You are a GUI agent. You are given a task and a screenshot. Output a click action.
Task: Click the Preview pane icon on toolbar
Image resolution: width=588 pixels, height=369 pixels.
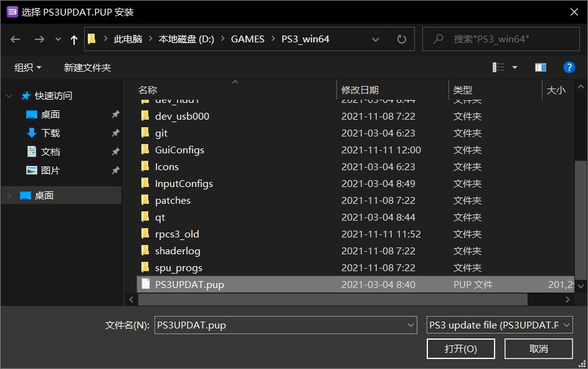coord(540,67)
